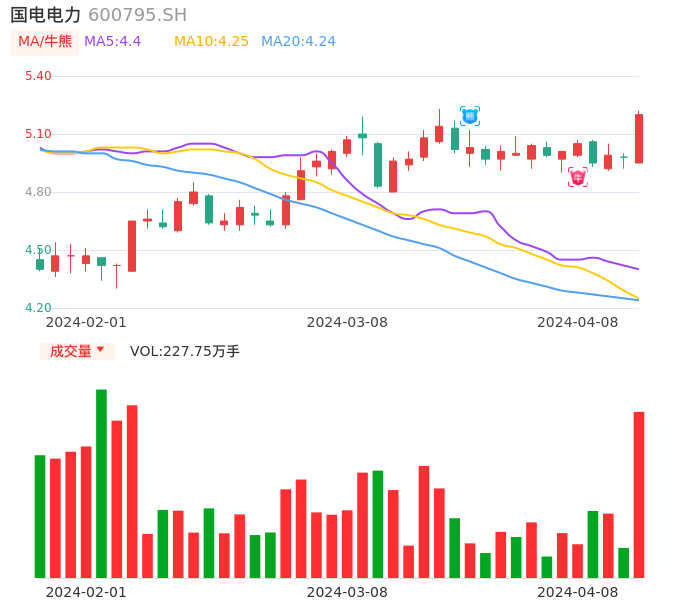Open the 成交量 indicator dropdown
Screen dimensions: 686x606
(x=71, y=351)
